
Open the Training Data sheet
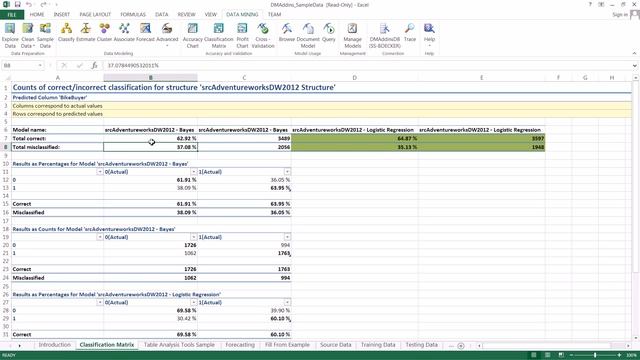(378, 345)
